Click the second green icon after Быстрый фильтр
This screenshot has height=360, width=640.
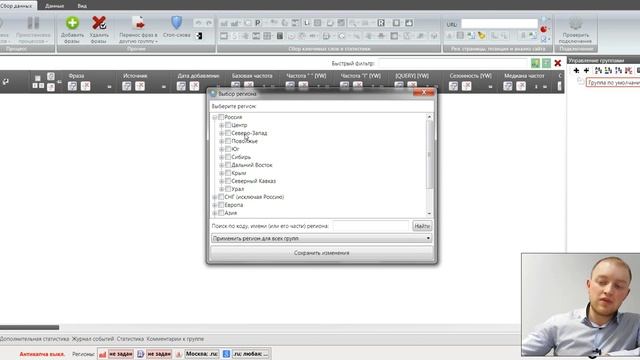(546, 63)
